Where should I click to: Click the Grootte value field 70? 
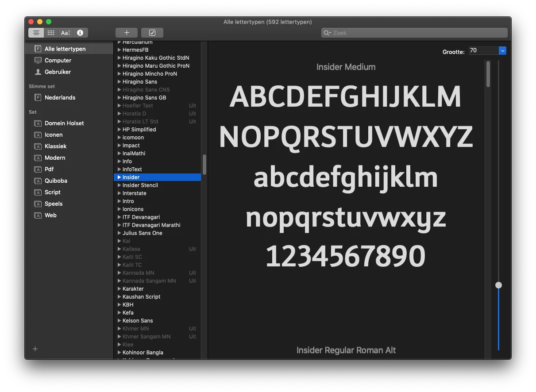tap(483, 50)
